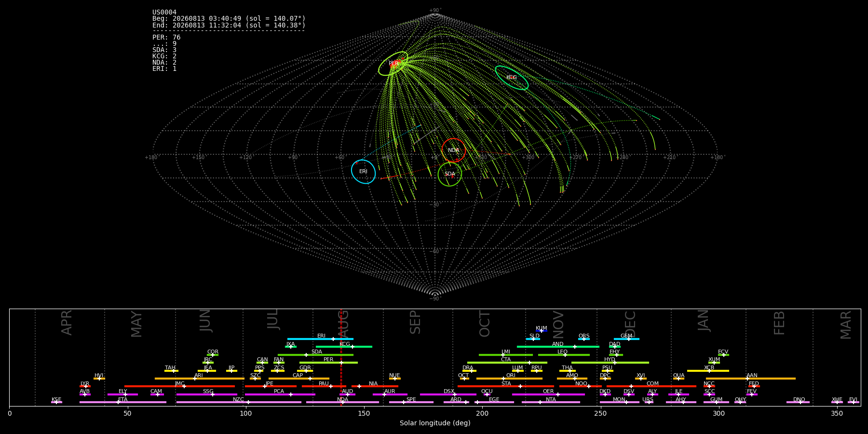This screenshot has height=434, width=868.
Task: Select the PER green bar in timeline
Action: 328,363
